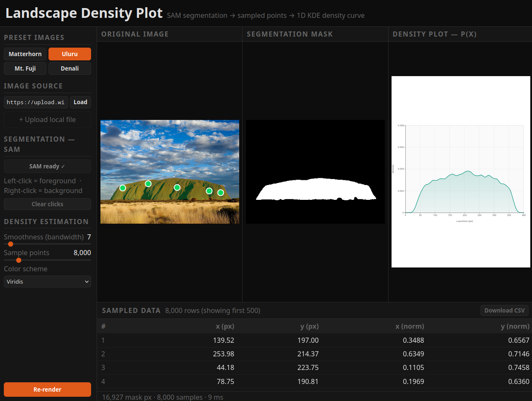532x401 pixels.
Task: Click the image URL input field
Action: [36, 102]
